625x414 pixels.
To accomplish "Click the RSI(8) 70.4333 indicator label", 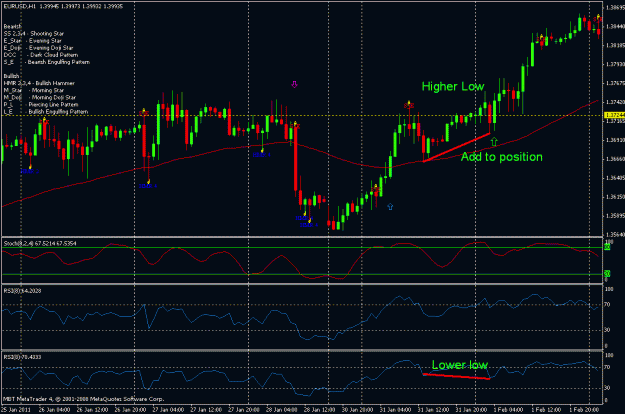I will 22,357.
